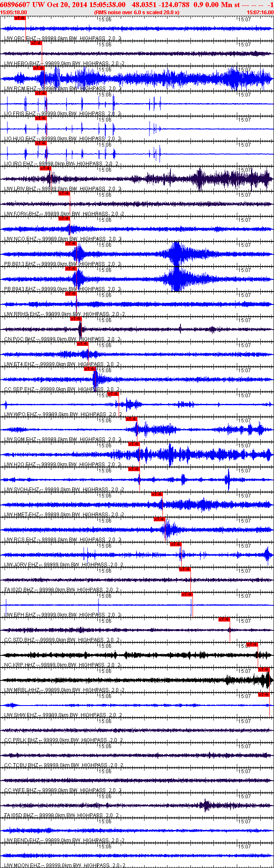
Task: Select the UW HMET EHZ station label
Action: coord(22,515)
